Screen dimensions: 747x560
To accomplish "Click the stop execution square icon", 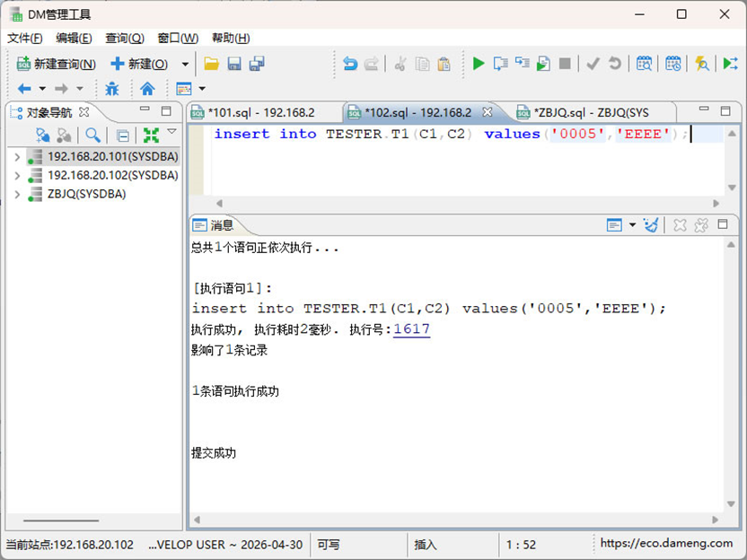I will [x=567, y=64].
